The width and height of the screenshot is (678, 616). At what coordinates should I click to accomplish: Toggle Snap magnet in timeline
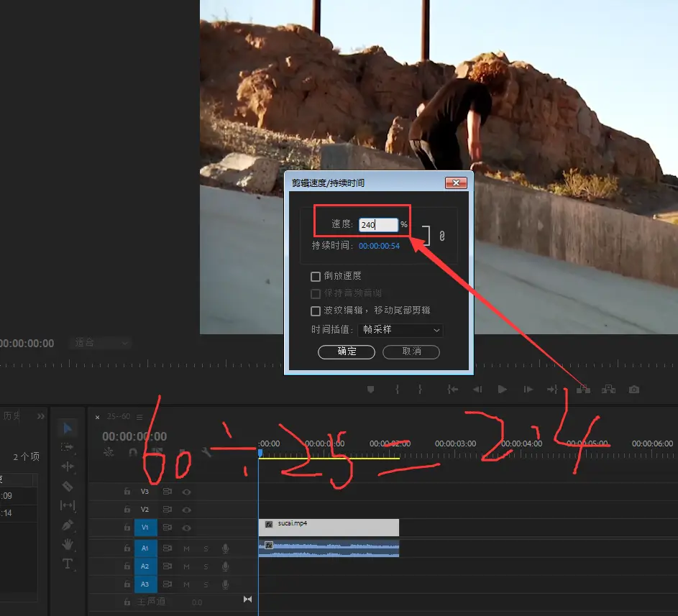coord(133,452)
